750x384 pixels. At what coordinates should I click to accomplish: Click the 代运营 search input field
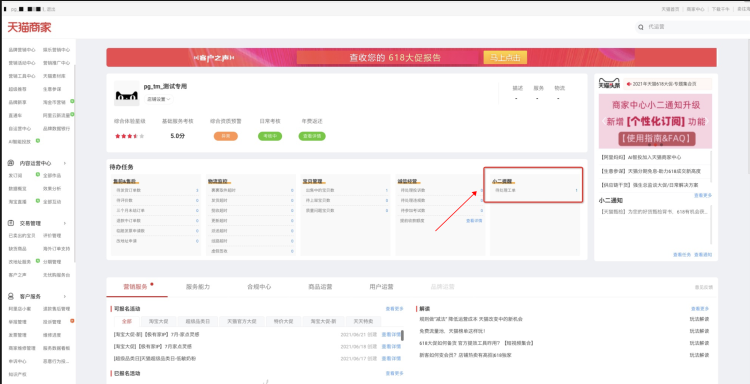click(x=696, y=27)
